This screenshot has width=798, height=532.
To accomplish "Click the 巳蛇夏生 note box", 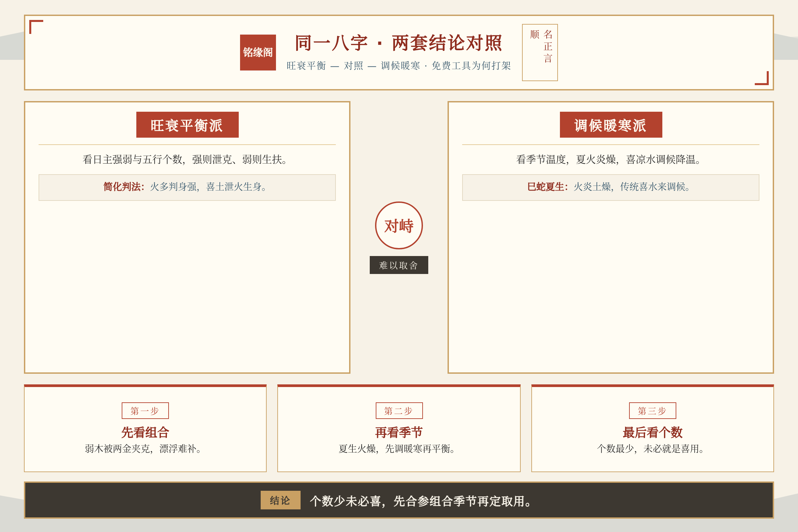I will pos(610,187).
